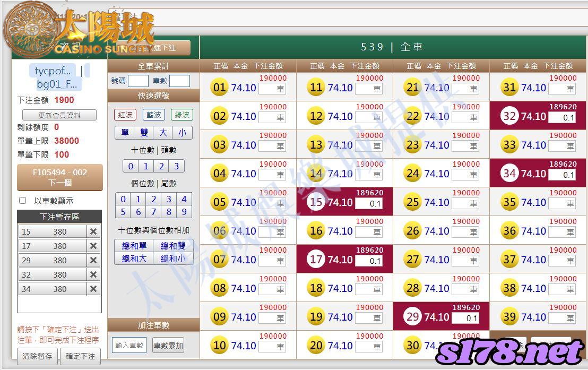Select yellow ball number 27
Viewport: 588px width, 370px height.
click(413, 260)
